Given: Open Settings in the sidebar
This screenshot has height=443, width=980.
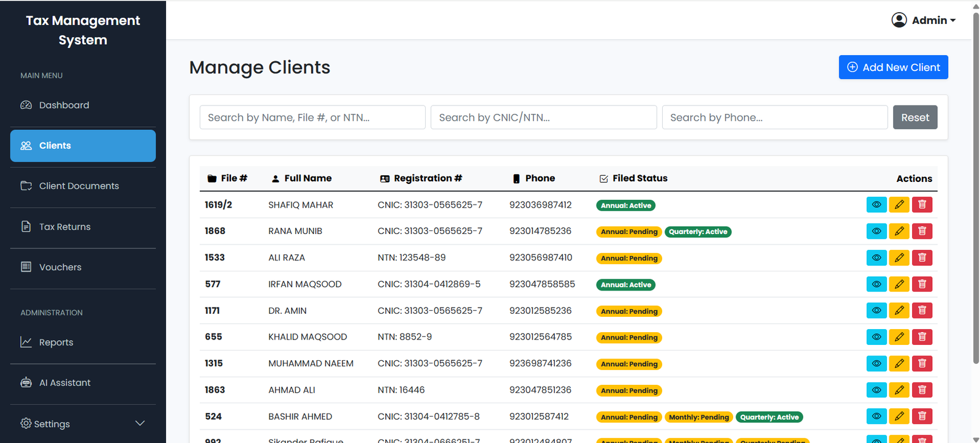Looking at the screenshot, I should (83, 423).
